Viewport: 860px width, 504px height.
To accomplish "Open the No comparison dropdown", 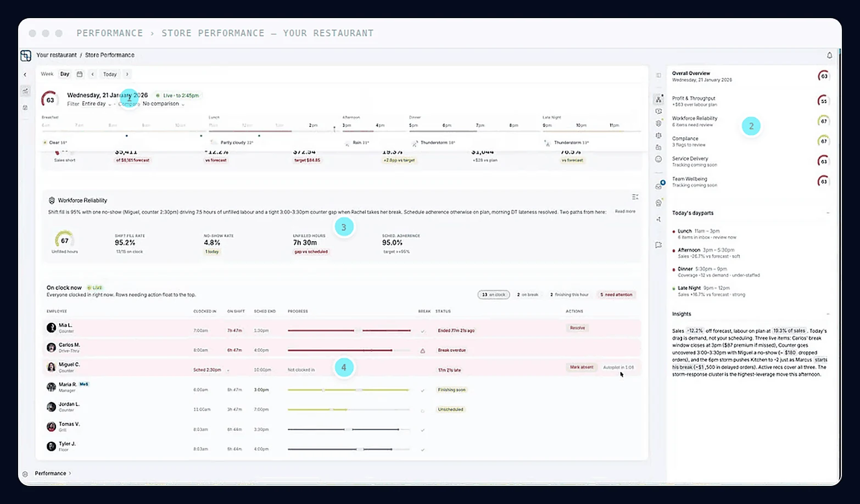I will [164, 104].
